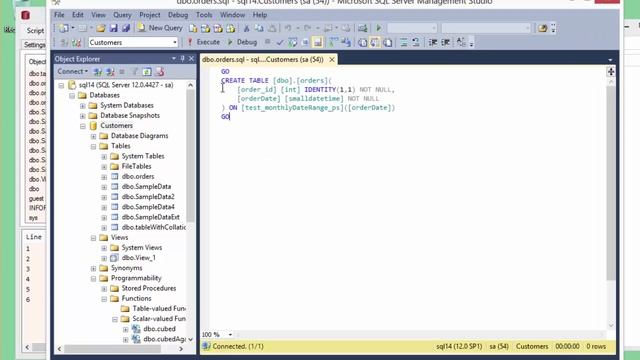Click the Open File folder icon
Viewport: 640px width, 360px height.
tap(100, 28)
